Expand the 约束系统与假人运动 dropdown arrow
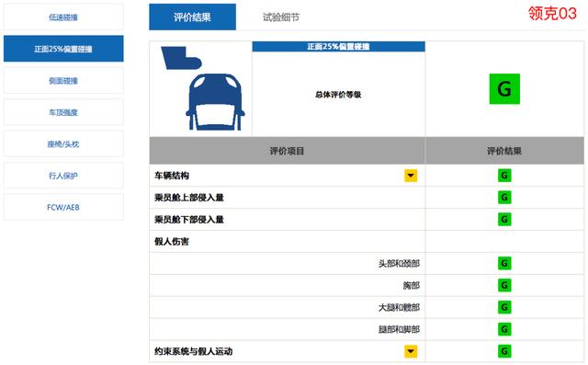The width and height of the screenshot is (588, 365). [411, 351]
